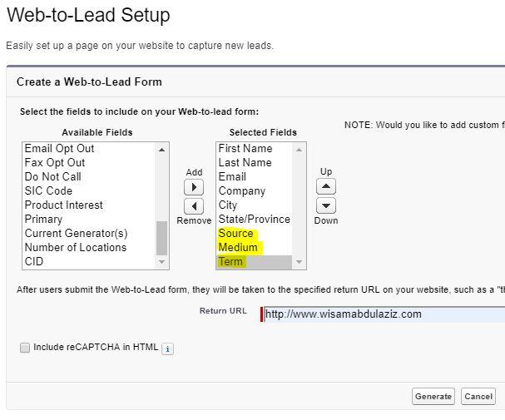Enable Include reCAPTCHA in HTML checkbox
This screenshot has height=420, width=505.
click(x=25, y=348)
